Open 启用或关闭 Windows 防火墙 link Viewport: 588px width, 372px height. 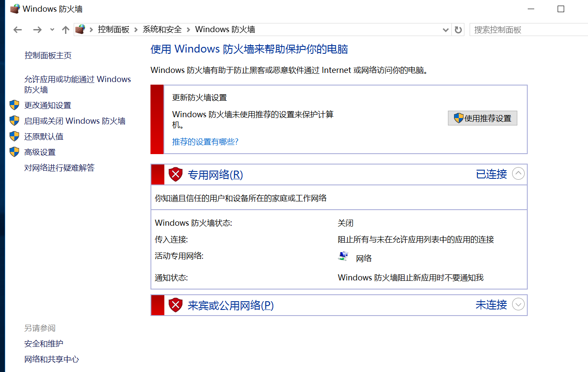[75, 121]
